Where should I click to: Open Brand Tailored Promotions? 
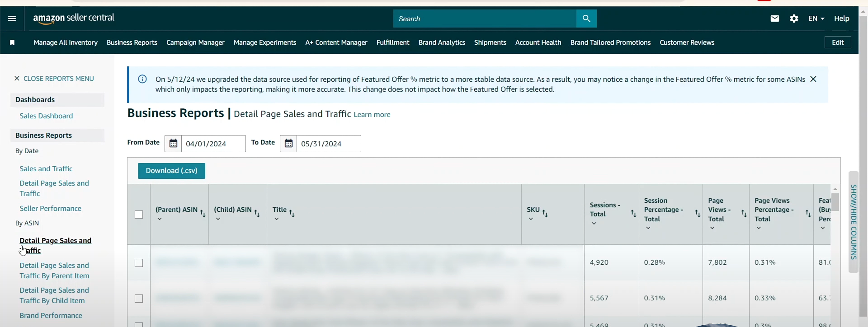pyautogui.click(x=610, y=42)
